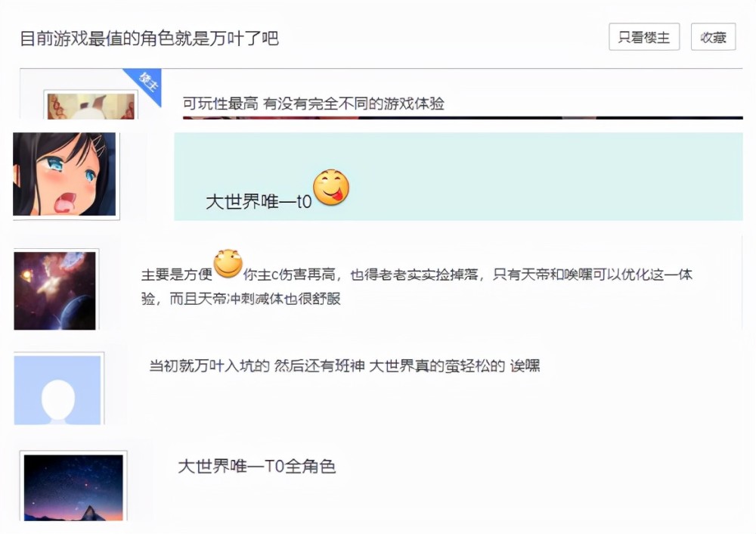Click the reply 大世界唯一T0全角色
This screenshot has width=756, height=534.
click(256, 467)
